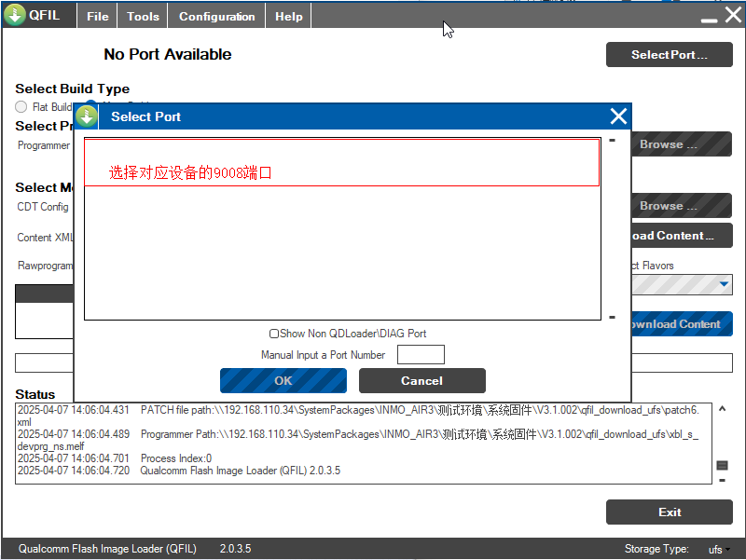
Task: Select the Flat Build radio button
Action: [x=21, y=107]
